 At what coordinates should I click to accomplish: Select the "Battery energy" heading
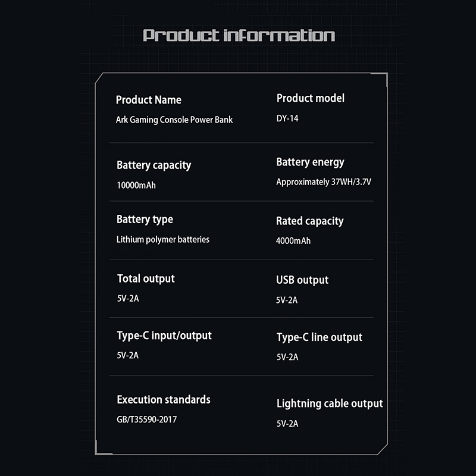pos(310,162)
